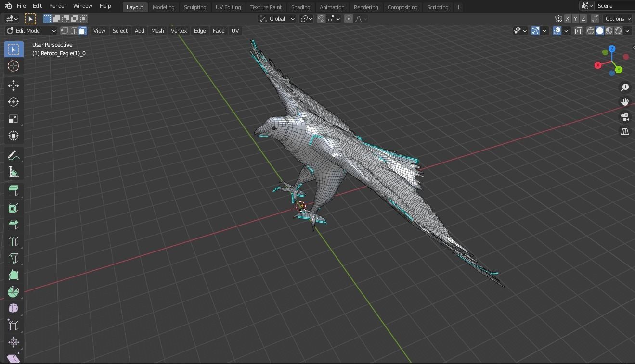Screen dimensions: 635x364
Task: Open the overlays settings dropdown arrow
Action: tap(566, 31)
